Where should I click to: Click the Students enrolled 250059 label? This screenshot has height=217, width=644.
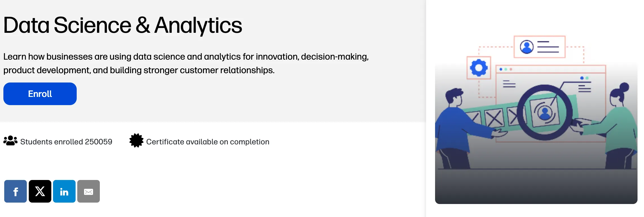point(66,142)
